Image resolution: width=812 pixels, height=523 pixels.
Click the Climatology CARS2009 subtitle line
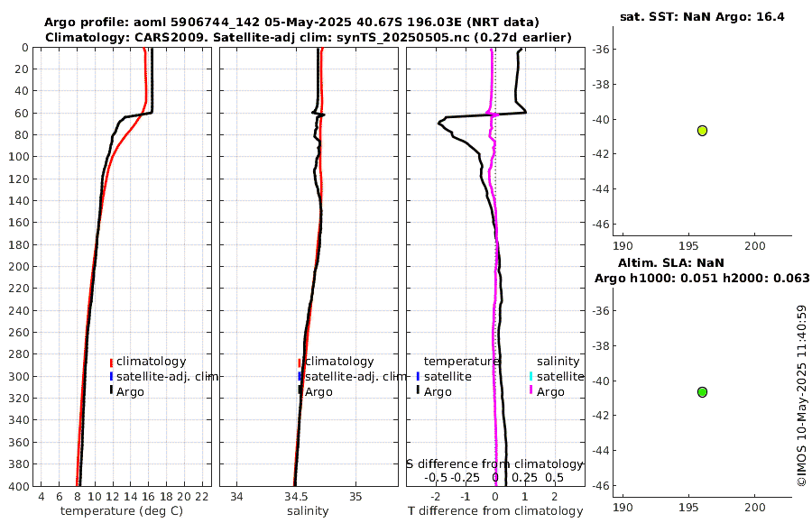[309, 37]
